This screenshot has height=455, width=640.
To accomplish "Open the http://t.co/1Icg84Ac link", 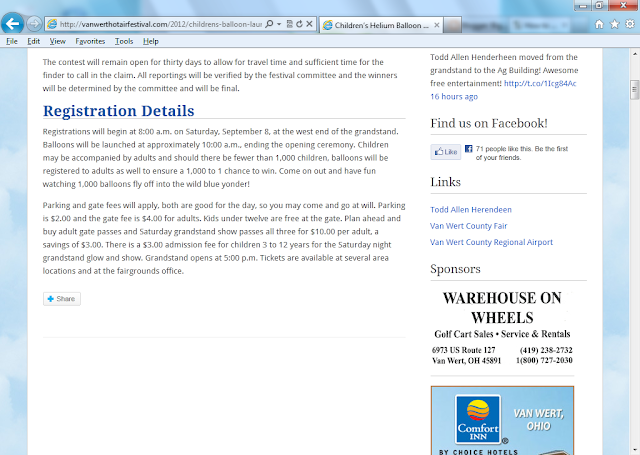I will (540, 83).
